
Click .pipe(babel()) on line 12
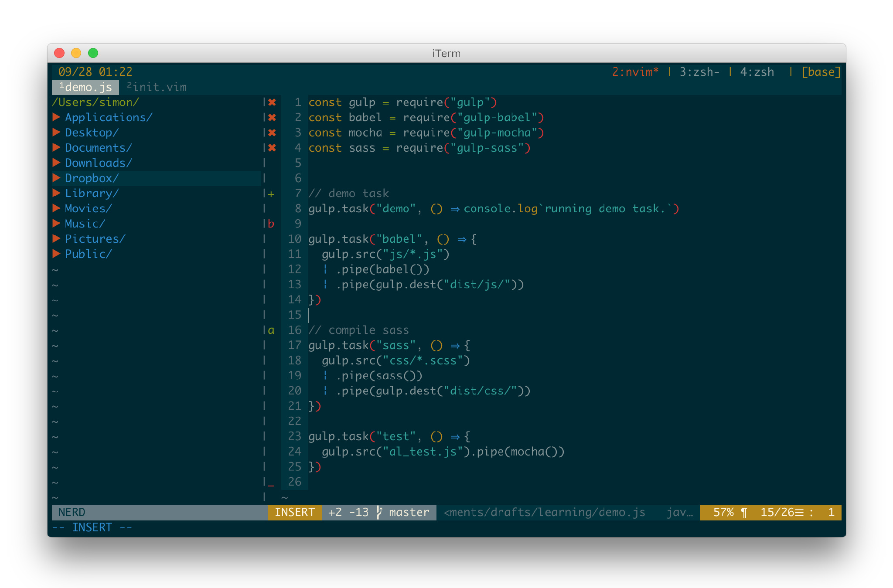tap(382, 269)
